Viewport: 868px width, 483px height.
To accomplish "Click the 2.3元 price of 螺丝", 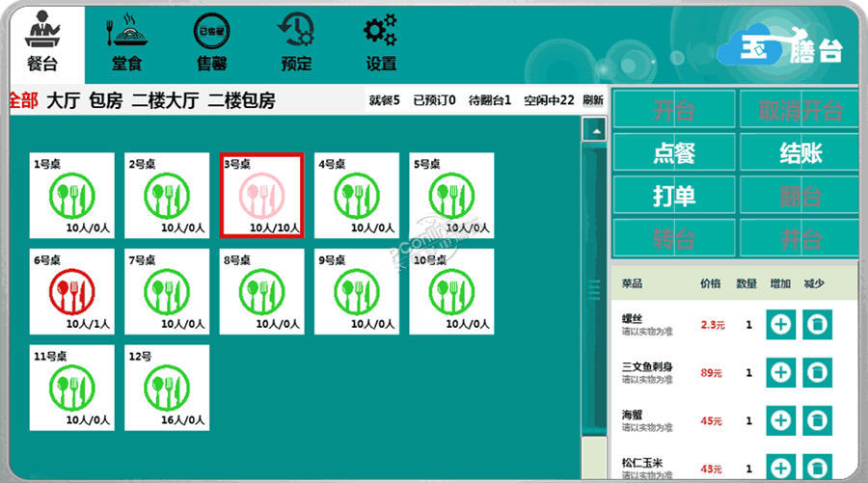I will click(713, 325).
